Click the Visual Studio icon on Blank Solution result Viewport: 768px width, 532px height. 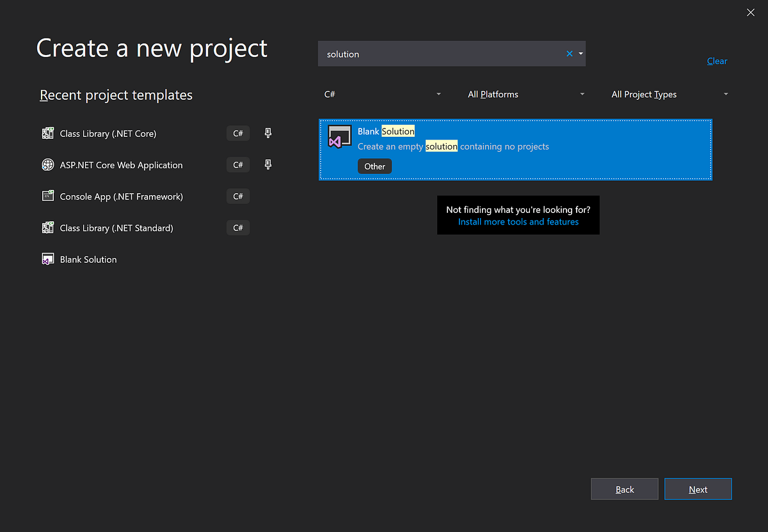(x=339, y=136)
